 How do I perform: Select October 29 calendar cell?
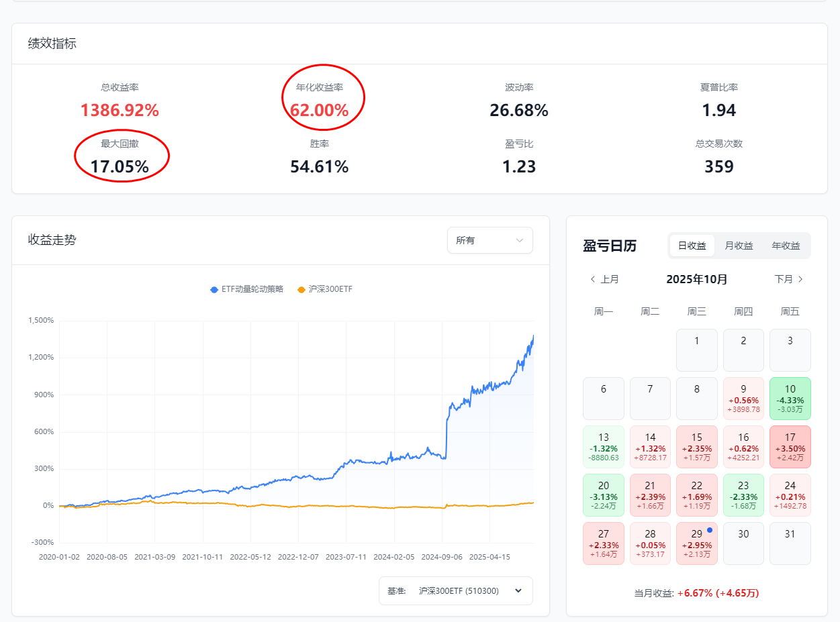696,543
